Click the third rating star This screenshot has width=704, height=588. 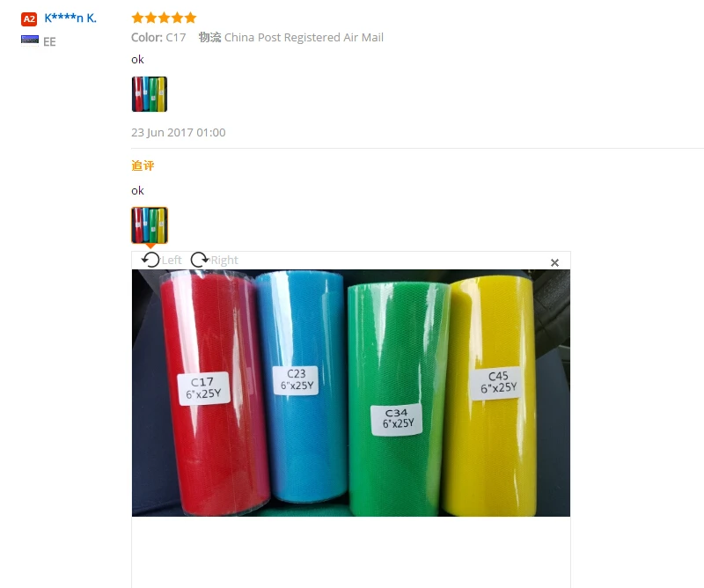[x=164, y=18]
